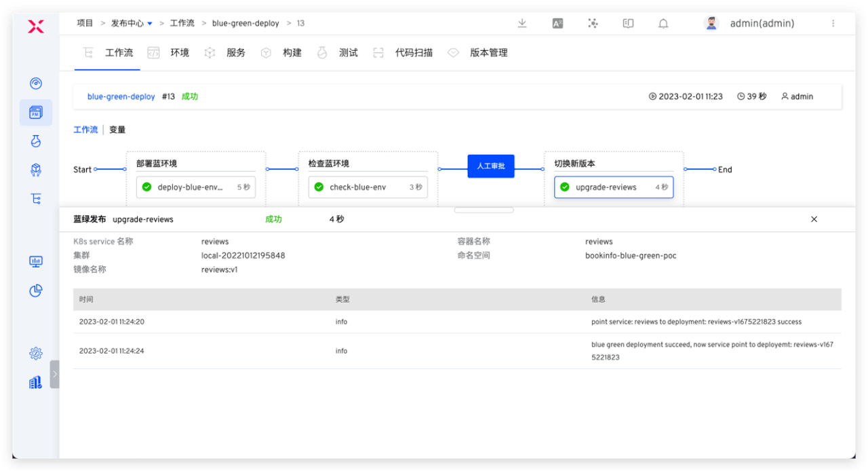
Task: Select the 变量 view tab
Action: 117,130
